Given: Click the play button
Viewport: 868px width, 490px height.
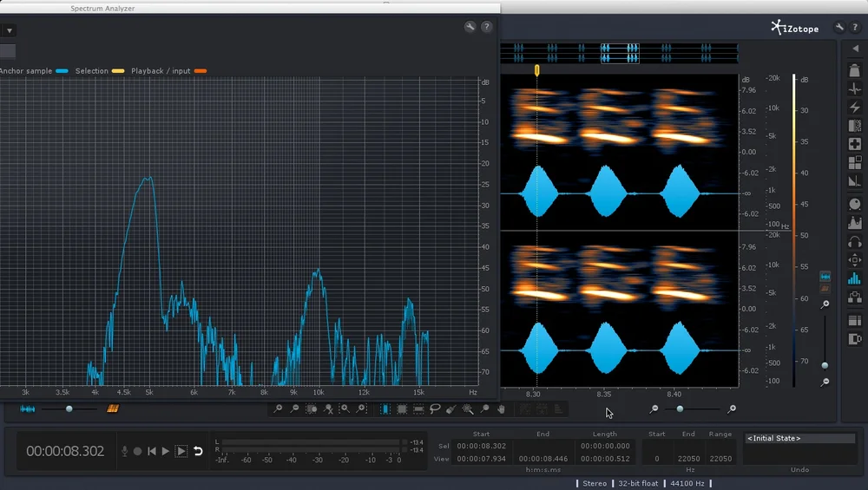Looking at the screenshot, I should [166, 451].
